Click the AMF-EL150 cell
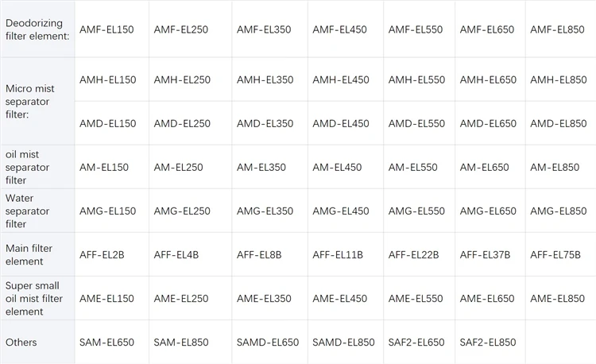596x364 pixels. tap(107, 29)
